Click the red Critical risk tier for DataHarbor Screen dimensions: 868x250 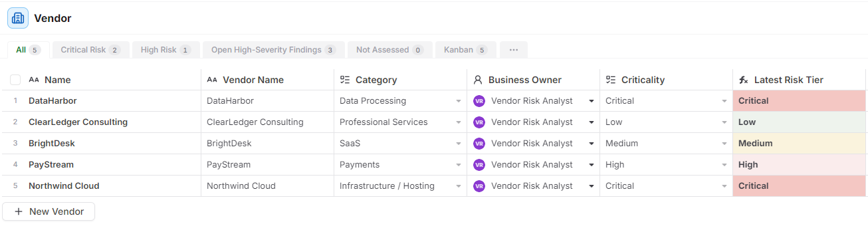click(x=800, y=101)
